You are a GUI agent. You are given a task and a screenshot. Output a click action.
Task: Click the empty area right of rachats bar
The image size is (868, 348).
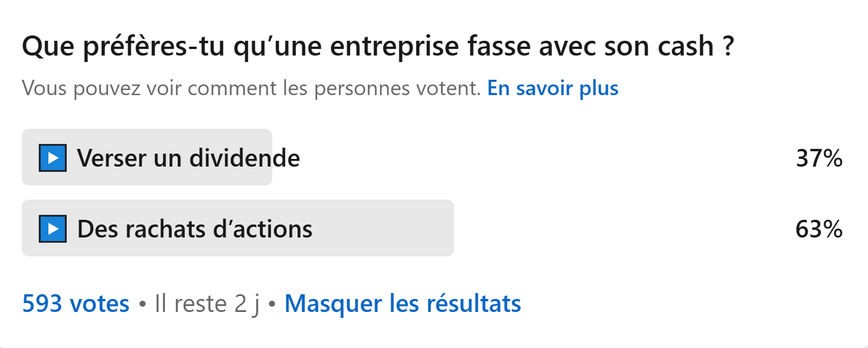623,228
